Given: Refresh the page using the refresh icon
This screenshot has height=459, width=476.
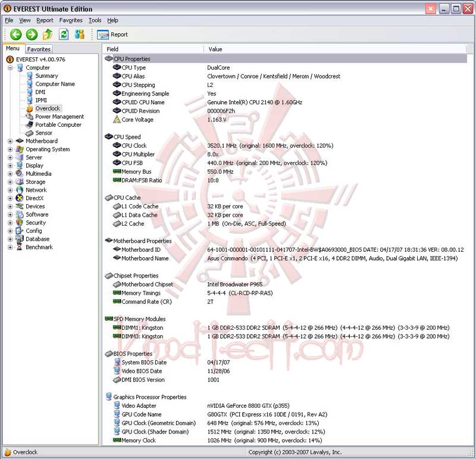Looking at the screenshot, I should point(64,35).
